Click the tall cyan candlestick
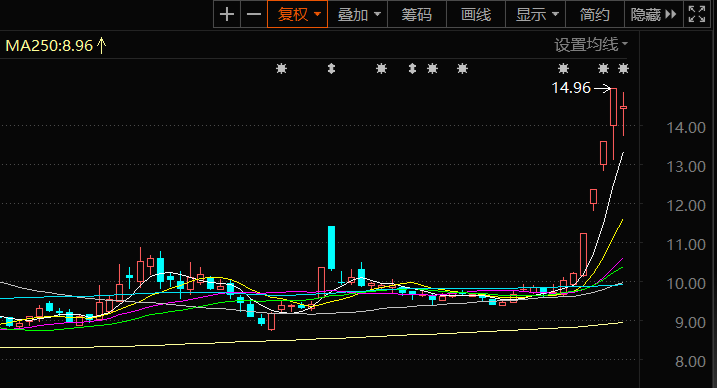Screen dimensions: 717x388 click(x=331, y=248)
